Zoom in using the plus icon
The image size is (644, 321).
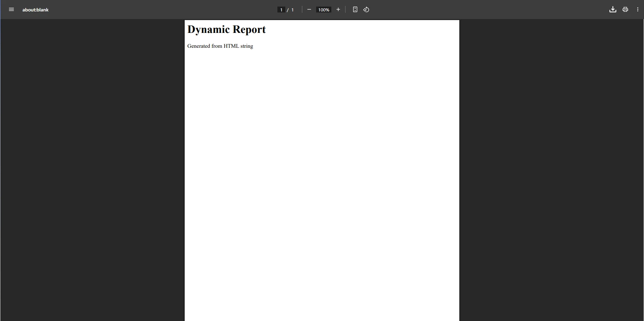[338, 10]
